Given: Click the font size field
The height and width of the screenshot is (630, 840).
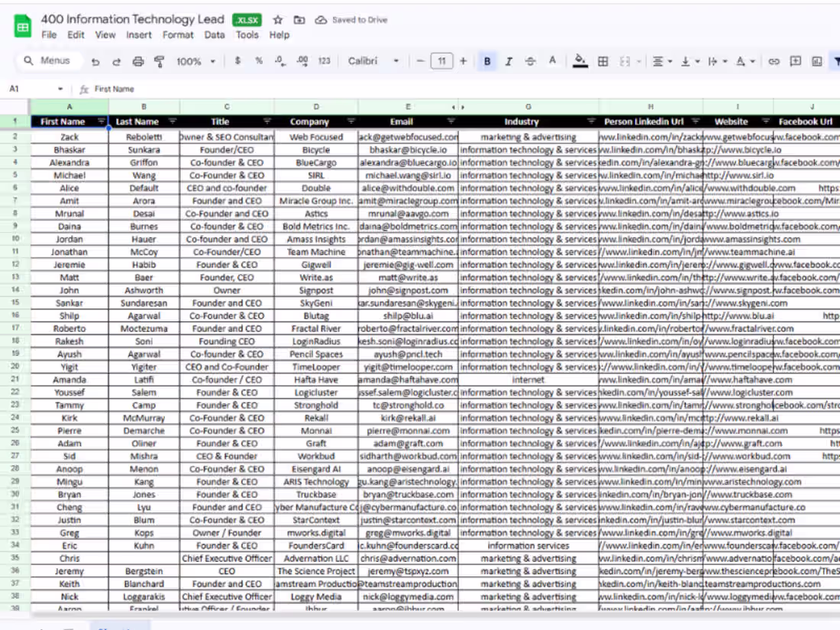Looking at the screenshot, I should (x=441, y=61).
